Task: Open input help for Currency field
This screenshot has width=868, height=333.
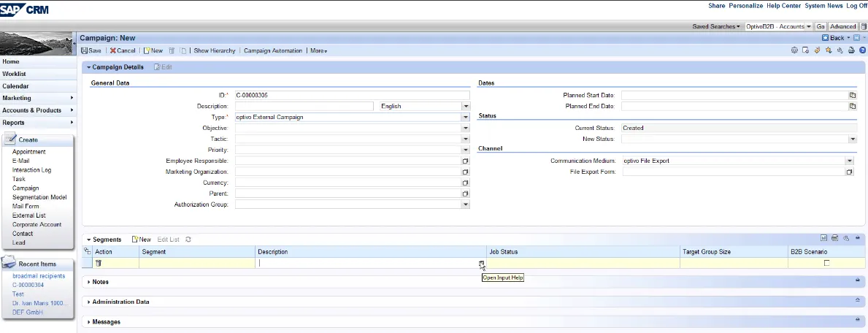Action: point(466,183)
